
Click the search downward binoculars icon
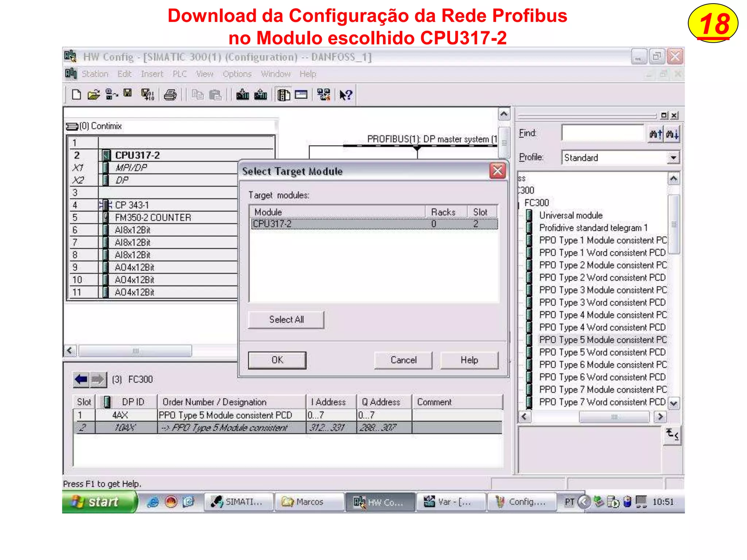(x=672, y=134)
